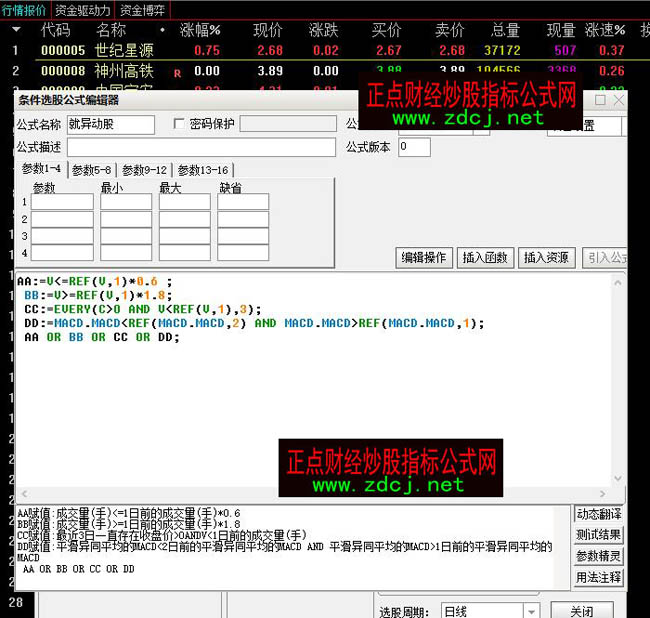Click the 公式名称 input field
Screen dimensions: 650x618
pos(110,125)
